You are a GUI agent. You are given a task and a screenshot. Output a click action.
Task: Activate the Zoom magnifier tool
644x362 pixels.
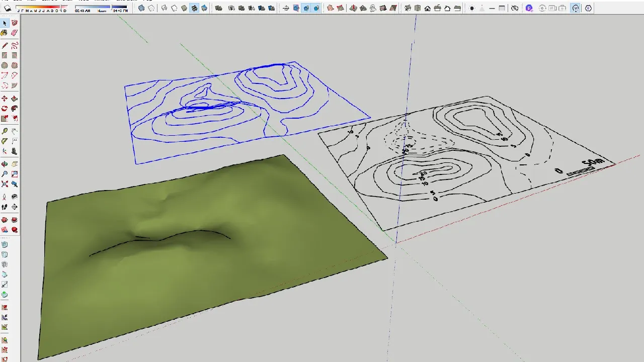(x=5, y=174)
